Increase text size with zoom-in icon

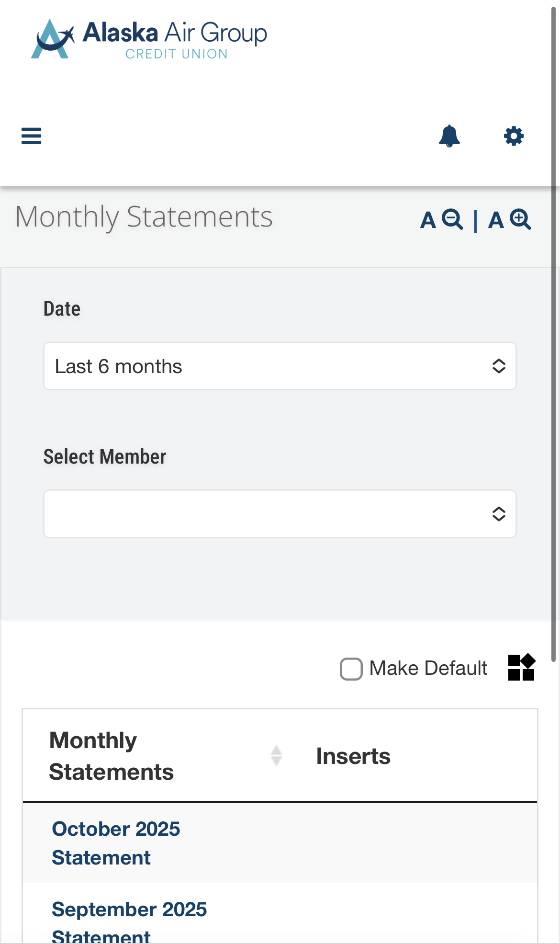point(510,220)
